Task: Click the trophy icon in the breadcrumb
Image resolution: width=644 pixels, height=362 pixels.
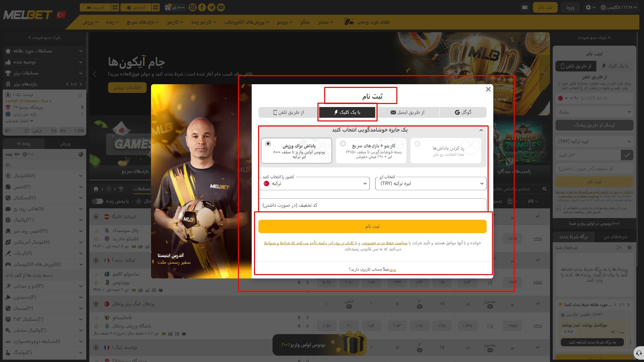Action: pos(121,189)
